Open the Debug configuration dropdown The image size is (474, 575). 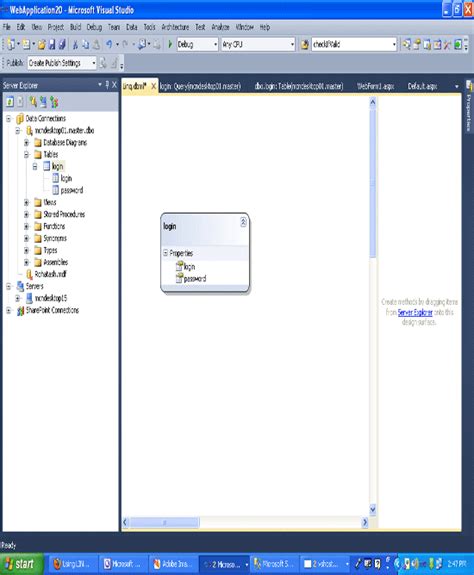[x=215, y=44]
